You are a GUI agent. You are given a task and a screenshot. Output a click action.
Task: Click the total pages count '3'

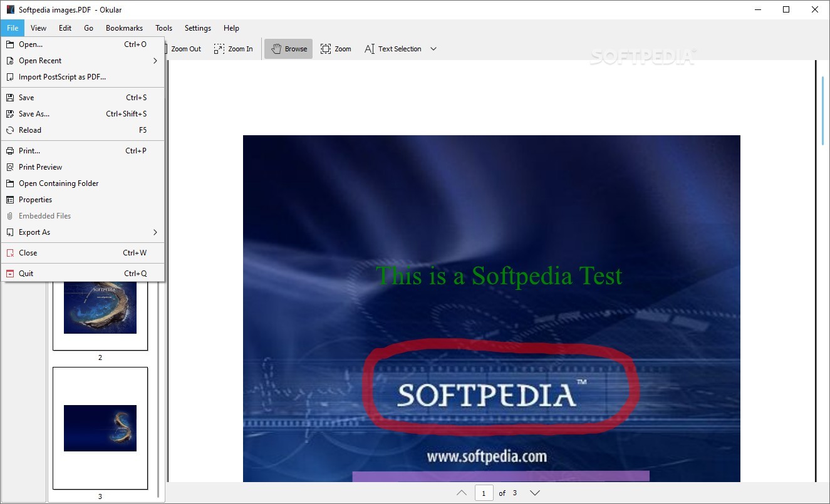coord(515,493)
